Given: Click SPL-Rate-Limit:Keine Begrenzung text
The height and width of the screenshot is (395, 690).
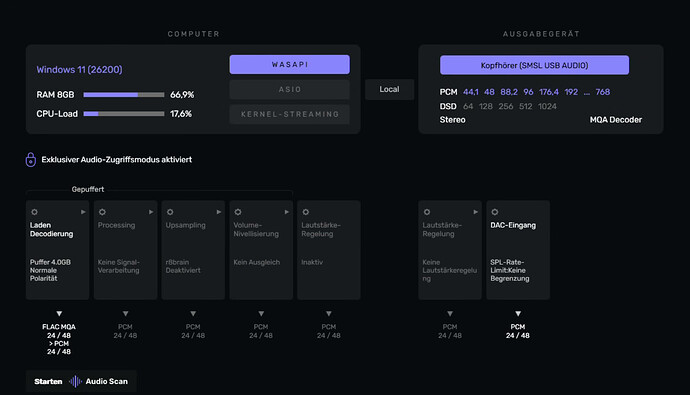Looking at the screenshot, I should [510, 270].
